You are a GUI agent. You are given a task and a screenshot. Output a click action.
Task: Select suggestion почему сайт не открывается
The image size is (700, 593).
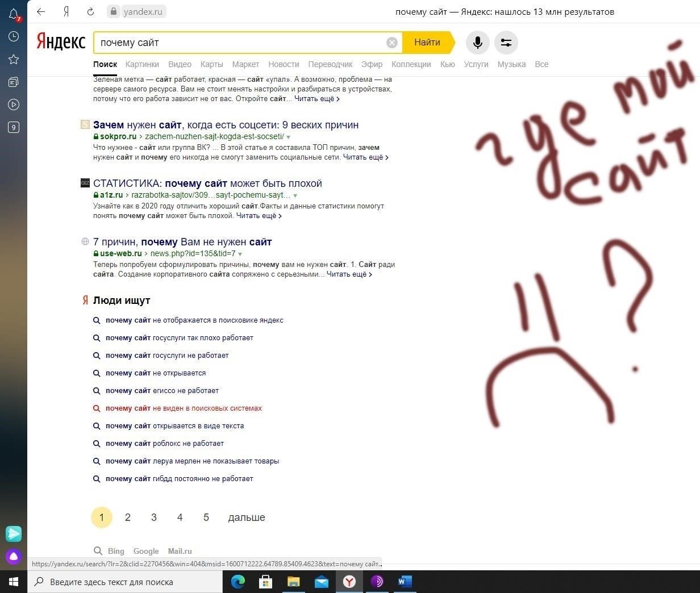156,373
